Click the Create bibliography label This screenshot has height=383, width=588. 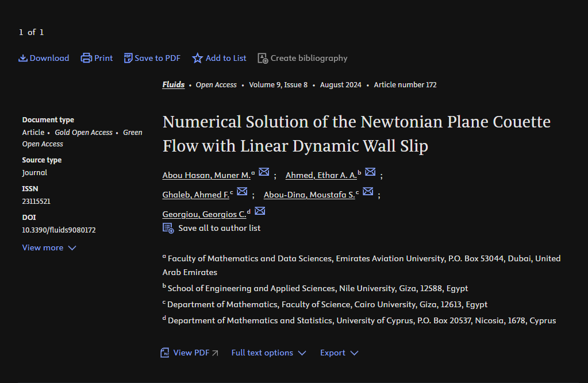coord(309,58)
